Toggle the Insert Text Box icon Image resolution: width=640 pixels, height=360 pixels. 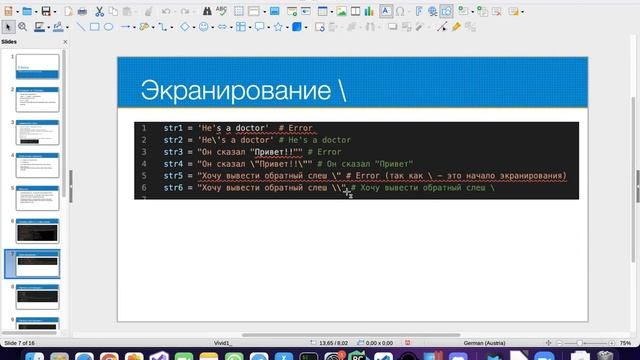point(386,11)
